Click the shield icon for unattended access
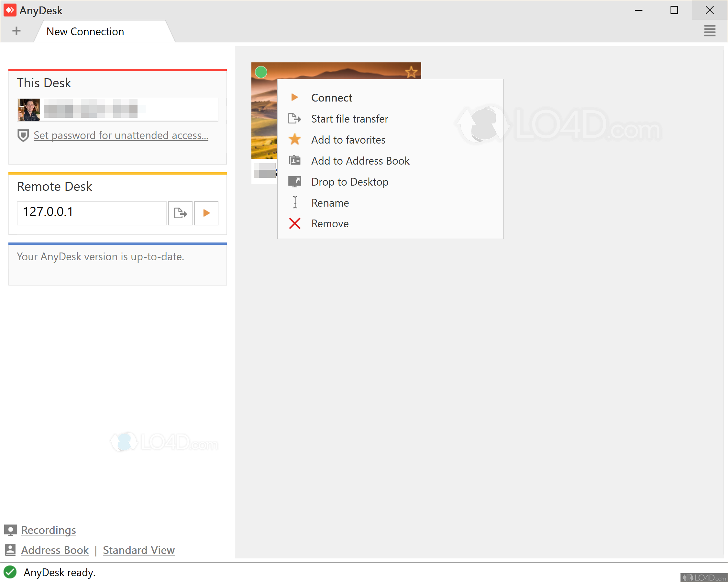The image size is (728, 582). 23,135
